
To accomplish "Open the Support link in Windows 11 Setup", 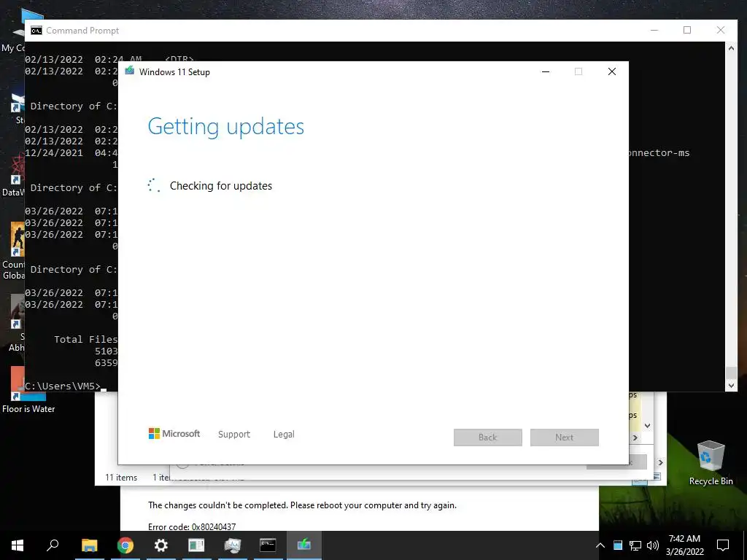I will [234, 435].
